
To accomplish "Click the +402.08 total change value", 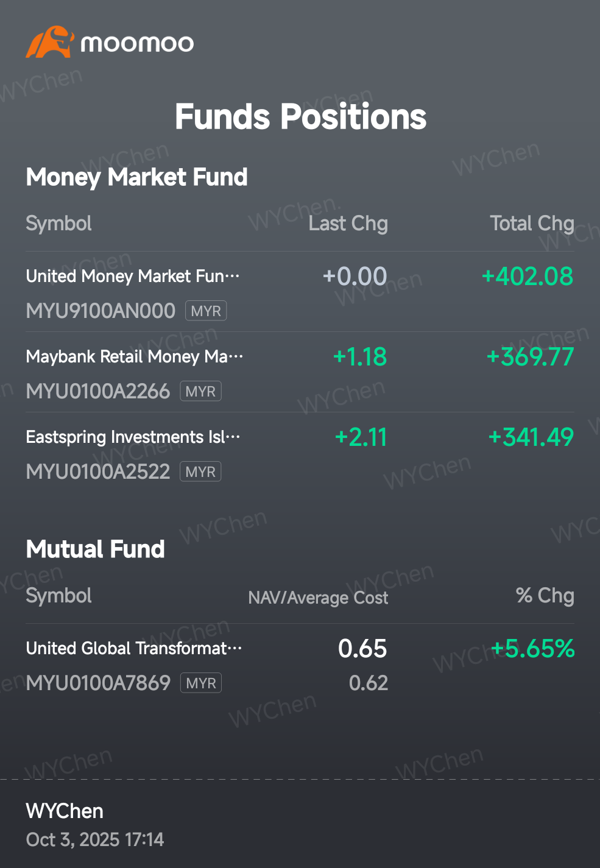I will tap(528, 277).
